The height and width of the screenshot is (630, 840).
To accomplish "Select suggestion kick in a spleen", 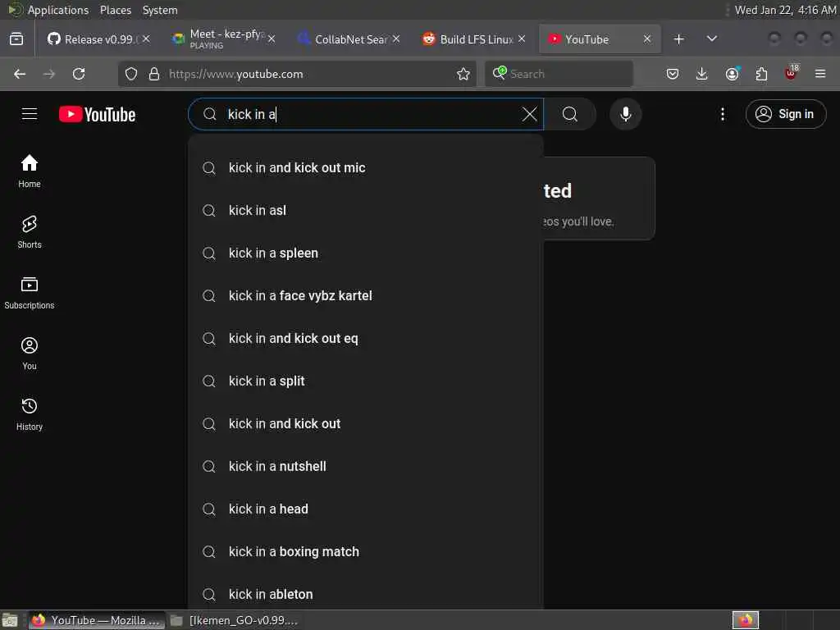I will 365,253.
